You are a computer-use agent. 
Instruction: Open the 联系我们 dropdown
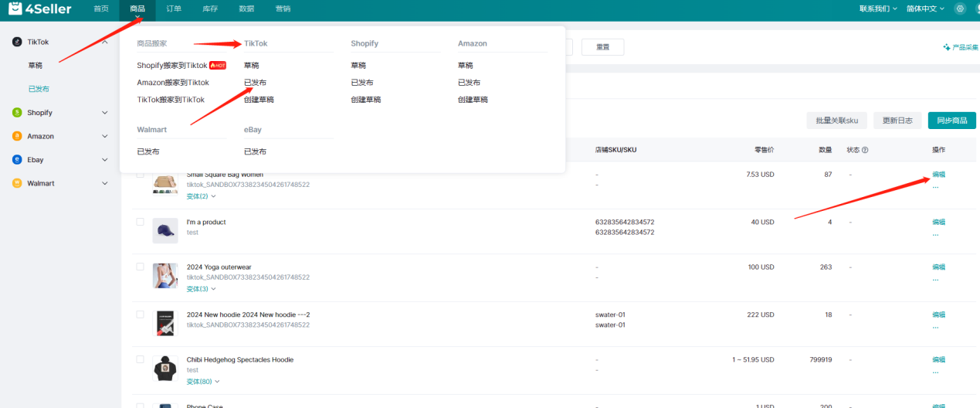(878, 8)
